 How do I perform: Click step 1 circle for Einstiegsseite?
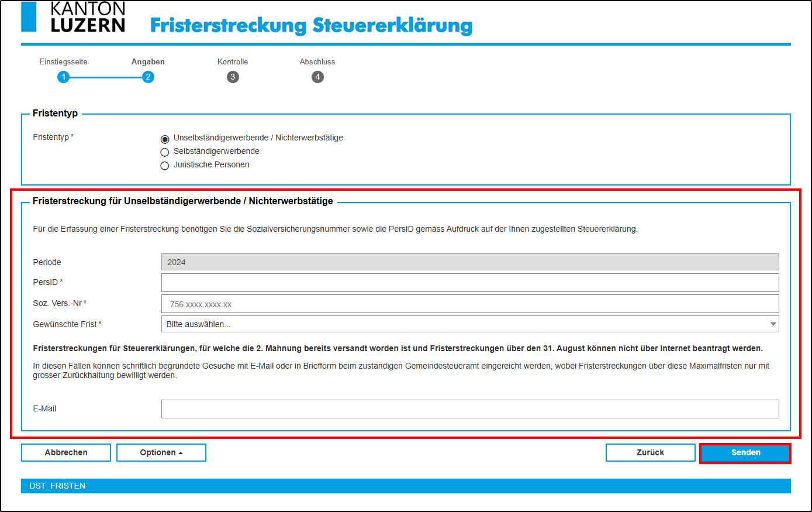[63, 77]
